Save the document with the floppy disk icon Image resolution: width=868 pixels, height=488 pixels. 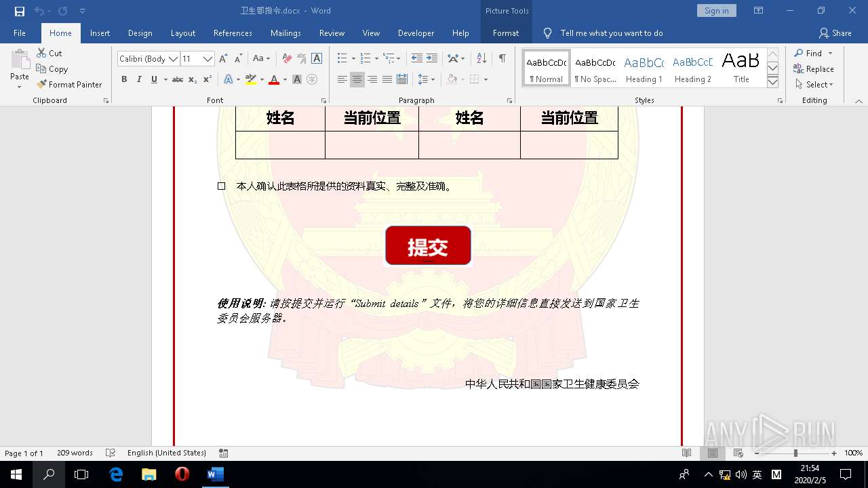[20, 11]
